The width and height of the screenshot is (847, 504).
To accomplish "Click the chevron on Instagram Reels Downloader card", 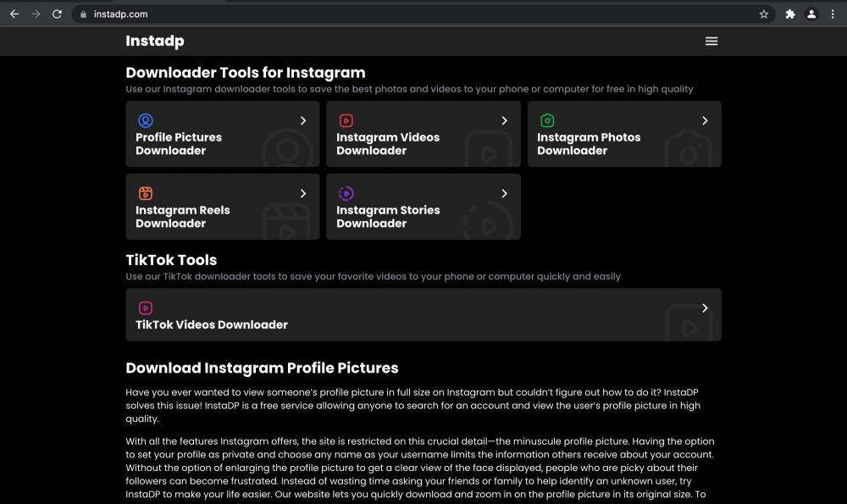I will point(303,193).
